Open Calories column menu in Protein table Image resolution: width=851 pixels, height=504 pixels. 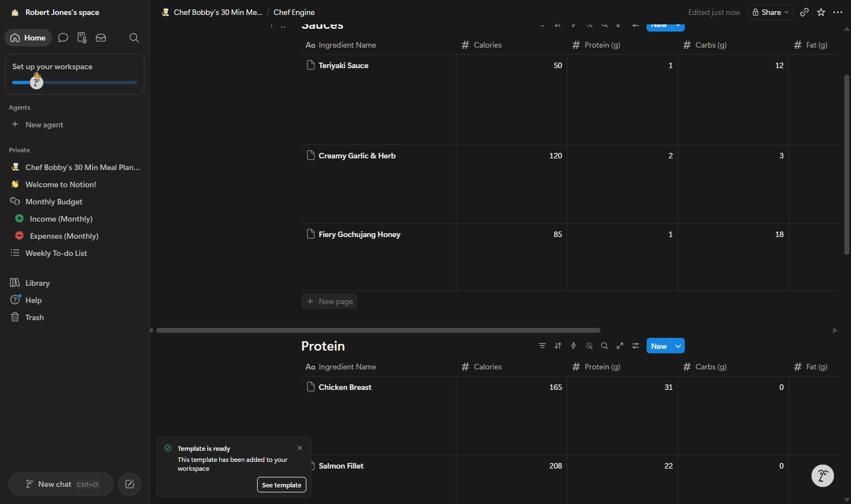pyautogui.click(x=511, y=367)
